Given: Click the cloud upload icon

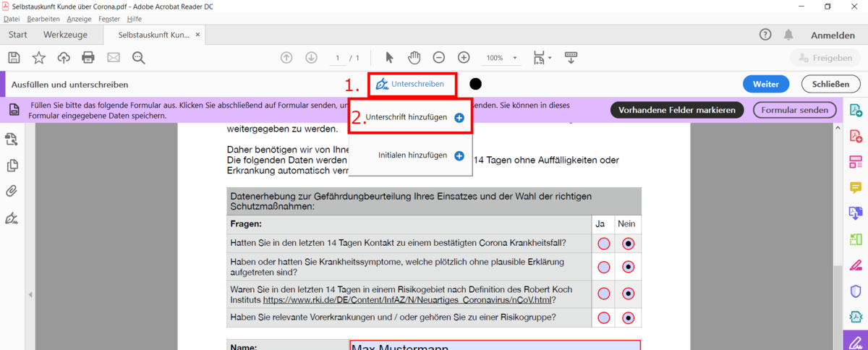Looking at the screenshot, I should pyautogui.click(x=64, y=58).
